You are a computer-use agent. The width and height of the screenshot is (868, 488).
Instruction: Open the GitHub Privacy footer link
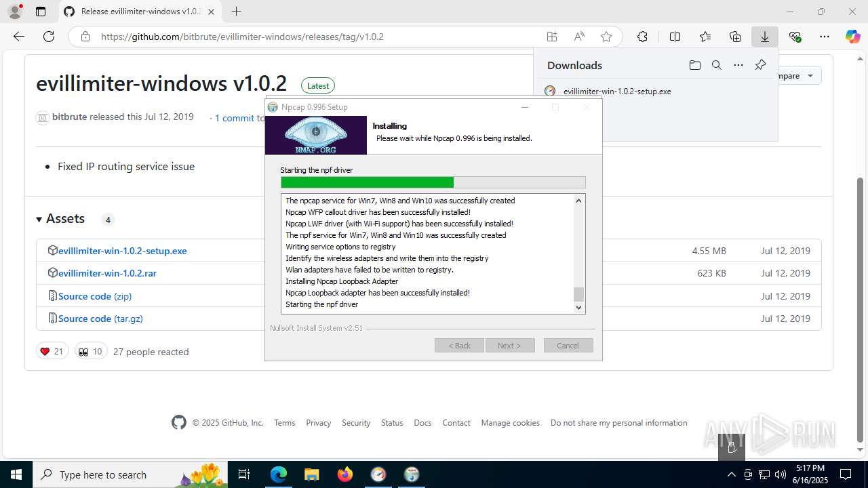(x=318, y=423)
